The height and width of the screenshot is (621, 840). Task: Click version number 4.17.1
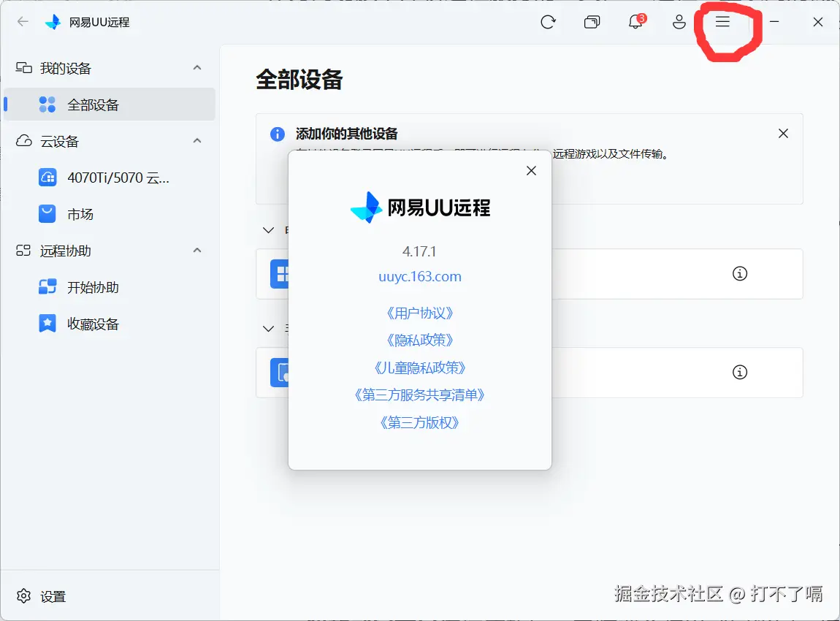[x=419, y=251]
